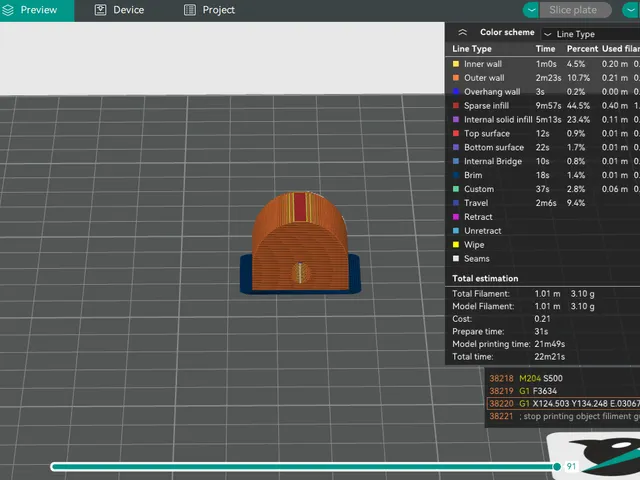Open the Project tab
640x480 pixels.
(x=209, y=10)
